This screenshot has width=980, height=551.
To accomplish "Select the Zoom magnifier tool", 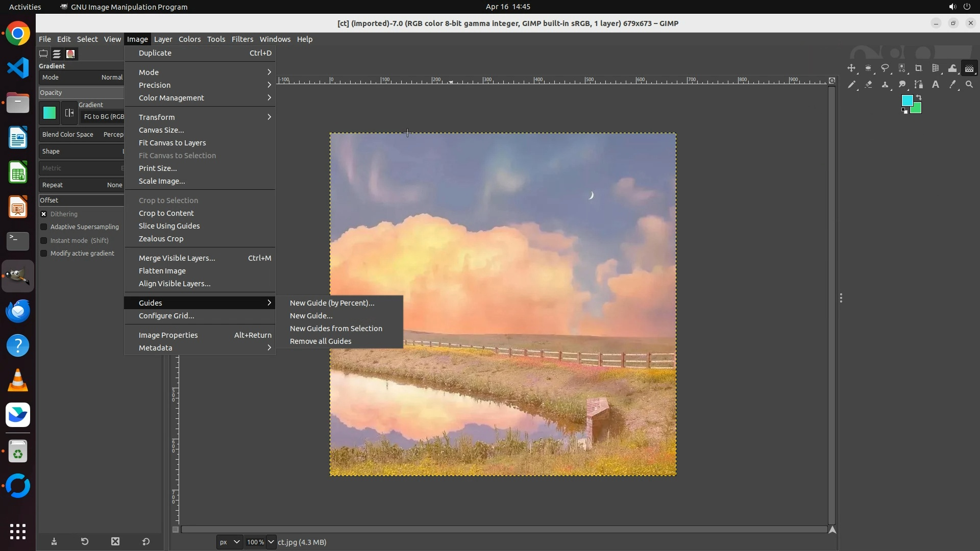I will (x=969, y=85).
